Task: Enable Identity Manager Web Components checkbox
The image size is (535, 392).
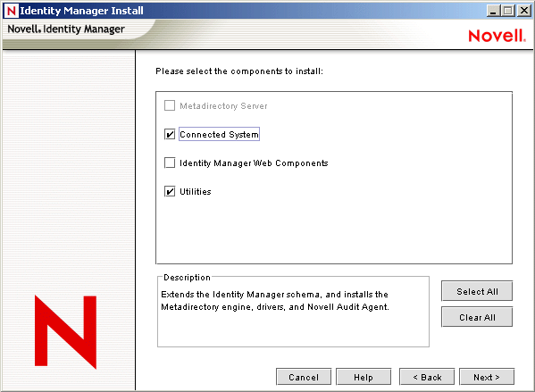Action: [170, 163]
